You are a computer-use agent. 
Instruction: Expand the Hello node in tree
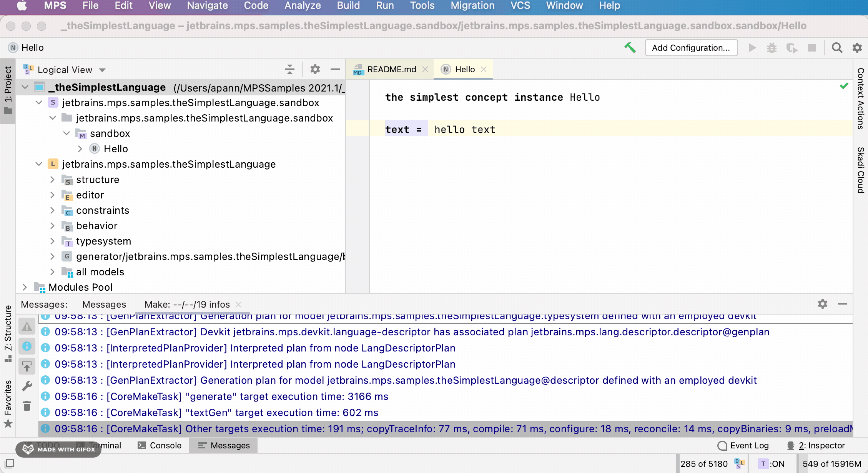pyautogui.click(x=80, y=149)
